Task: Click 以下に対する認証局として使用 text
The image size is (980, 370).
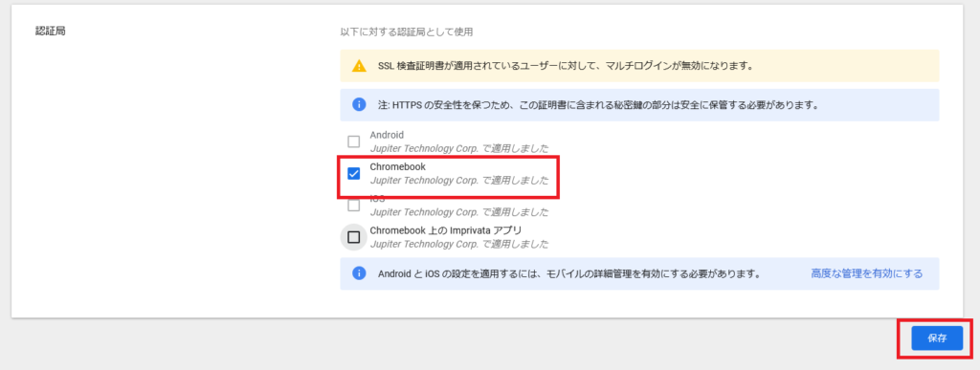Action: pyautogui.click(x=406, y=32)
